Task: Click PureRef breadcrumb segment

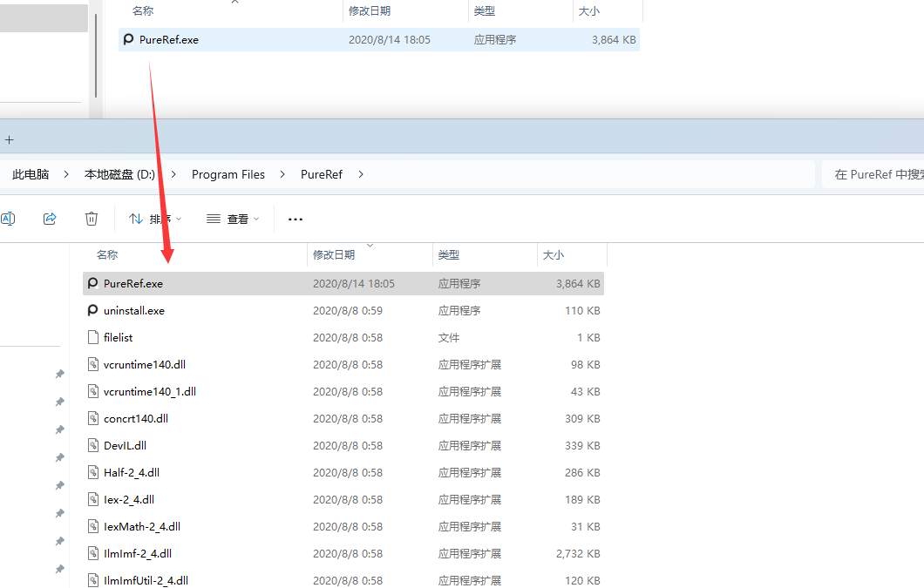Action: coord(321,174)
